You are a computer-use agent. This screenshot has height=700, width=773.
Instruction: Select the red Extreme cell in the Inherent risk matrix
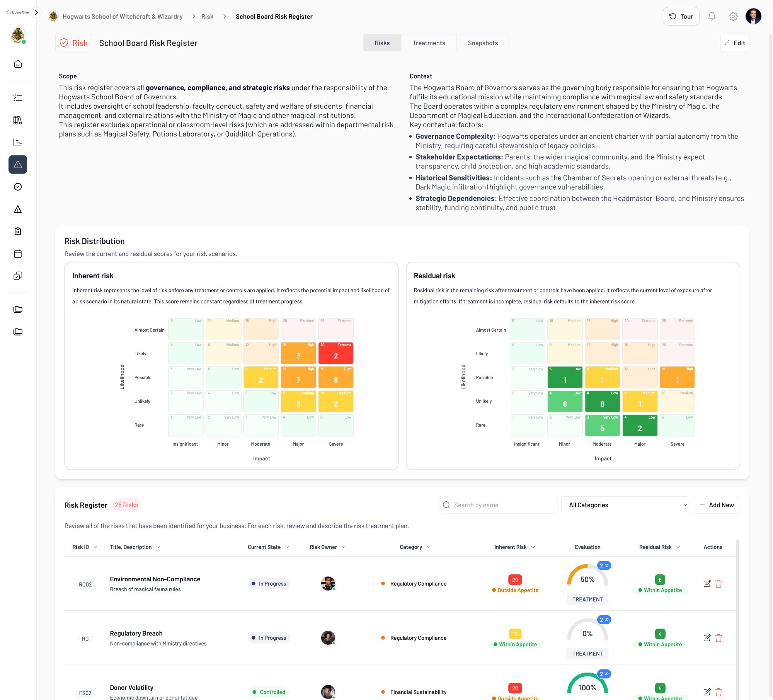point(335,353)
